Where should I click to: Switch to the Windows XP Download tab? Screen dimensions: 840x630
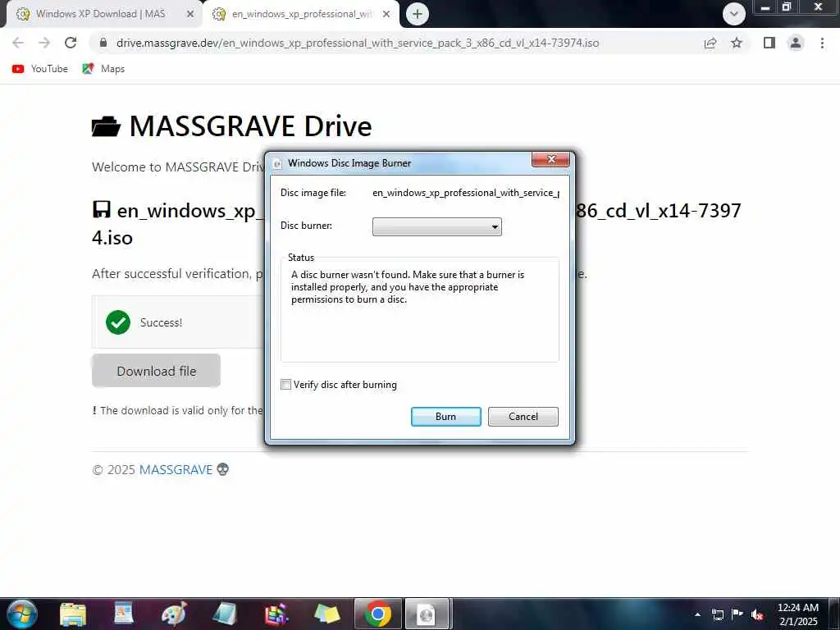101,14
